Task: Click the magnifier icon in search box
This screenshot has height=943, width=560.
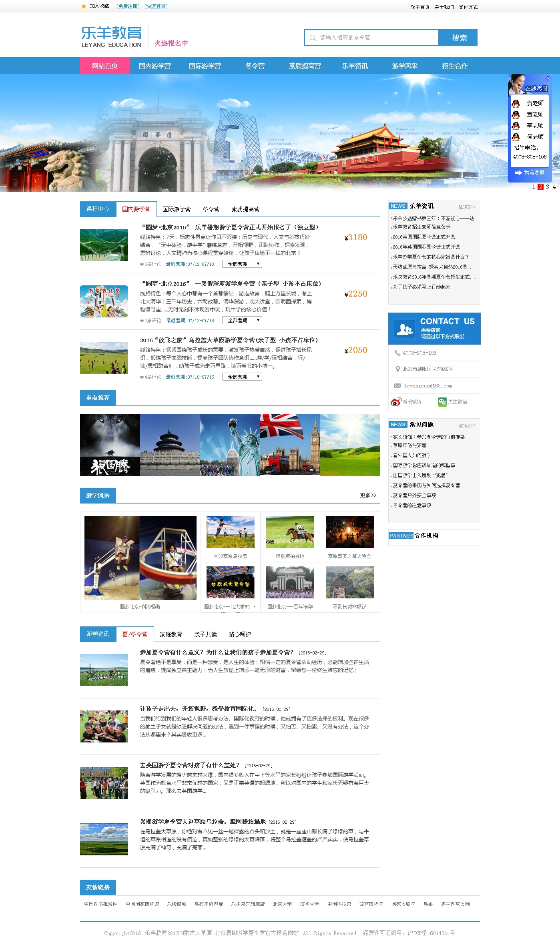Action: [x=313, y=38]
